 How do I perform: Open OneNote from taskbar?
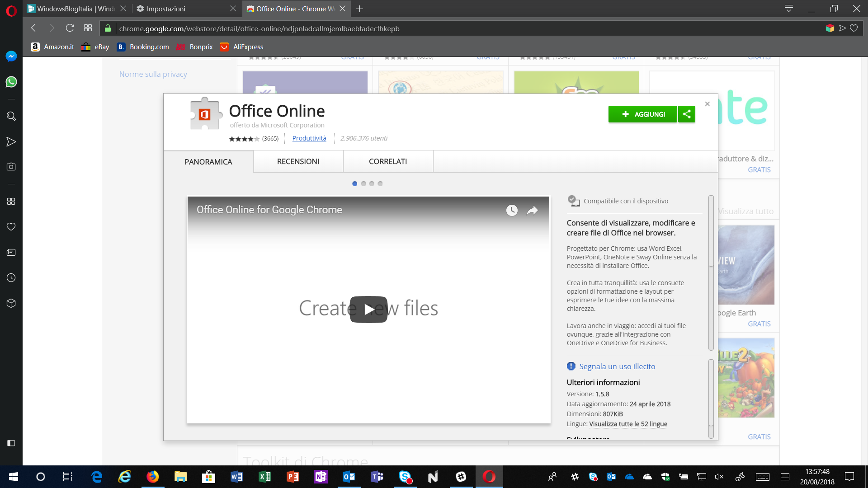(x=321, y=477)
